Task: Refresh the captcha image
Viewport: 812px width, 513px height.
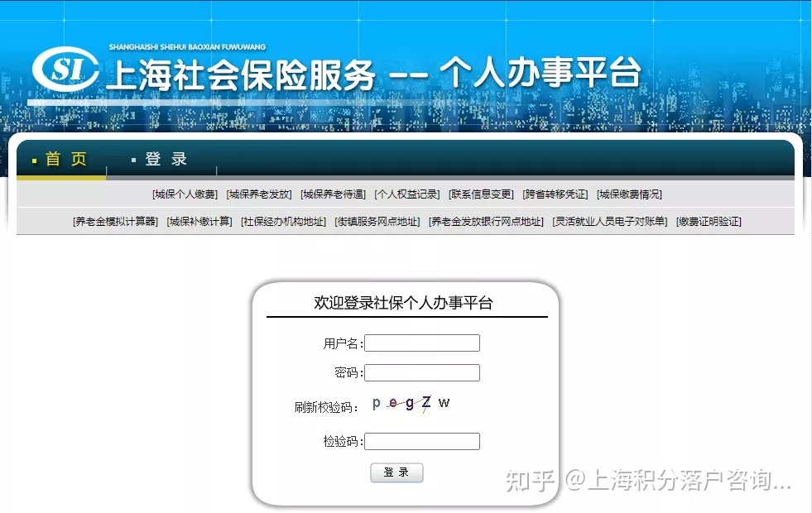Action: click(411, 403)
